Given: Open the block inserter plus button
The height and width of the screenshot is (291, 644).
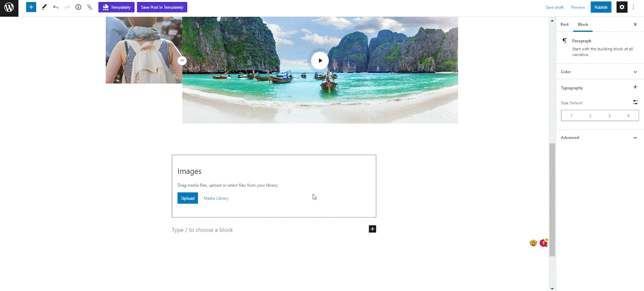Looking at the screenshot, I should coord(31,7).
